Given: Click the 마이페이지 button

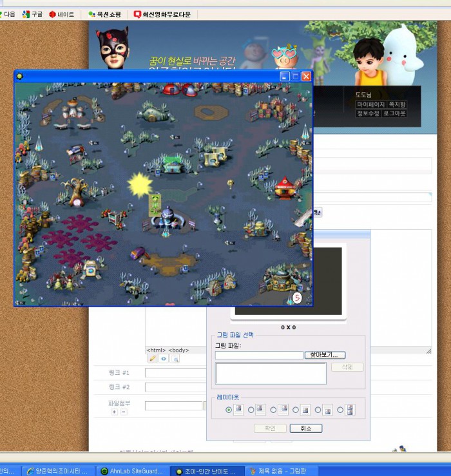Looking at the screenshot, I should 370,104.
